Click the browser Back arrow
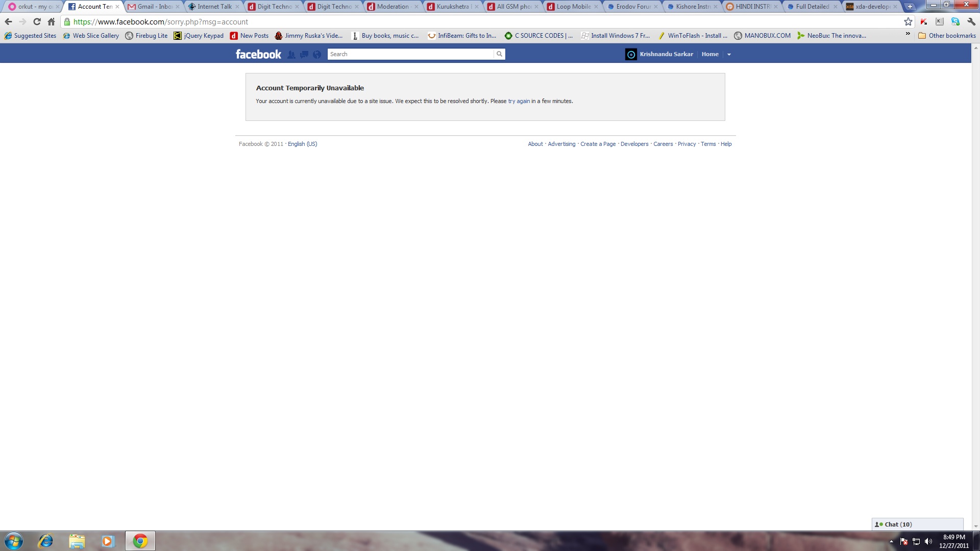 pyautogui.click(x=8, y=22)
